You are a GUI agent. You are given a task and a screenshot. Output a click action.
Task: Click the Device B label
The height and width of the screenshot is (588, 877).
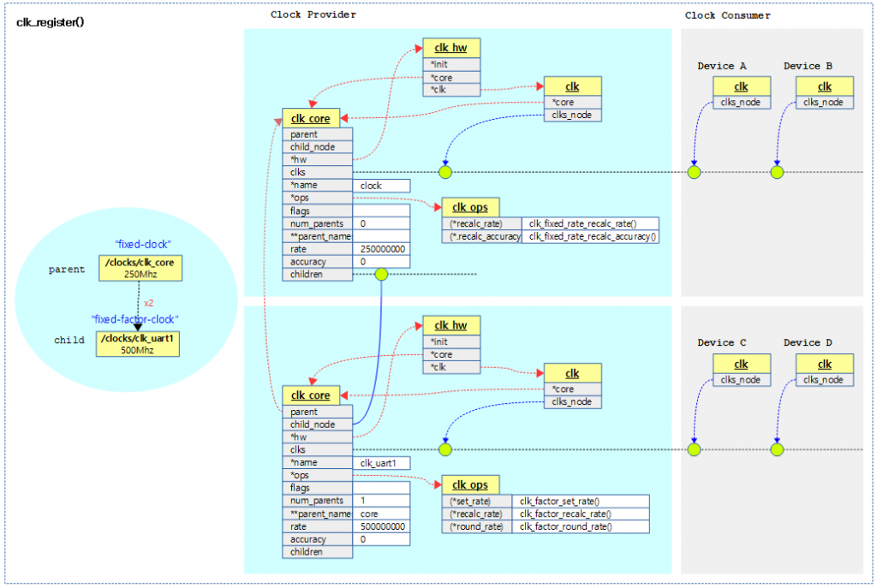tap(808, 66)
